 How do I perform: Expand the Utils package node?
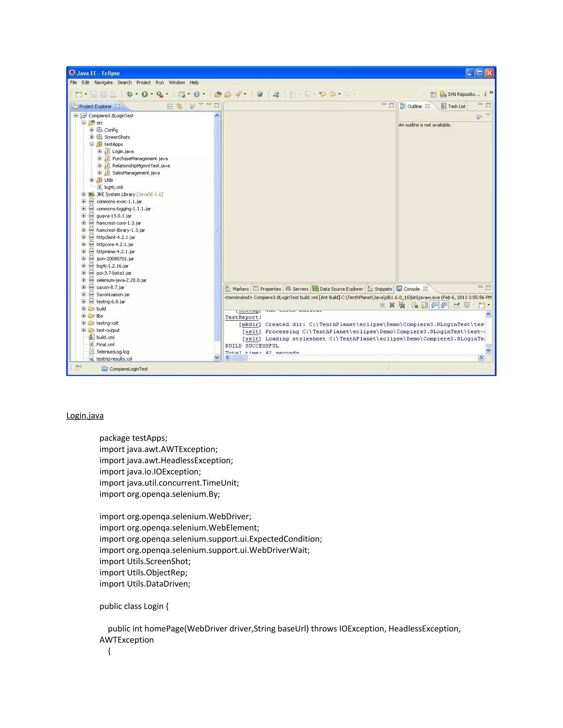(x=92, y=180)
